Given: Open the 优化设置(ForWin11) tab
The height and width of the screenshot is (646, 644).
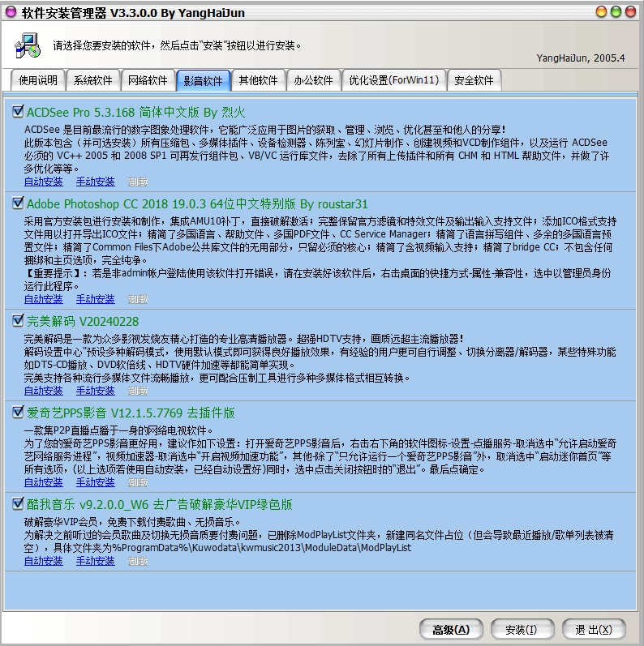Looking at the screenshot, I should 394,80.
